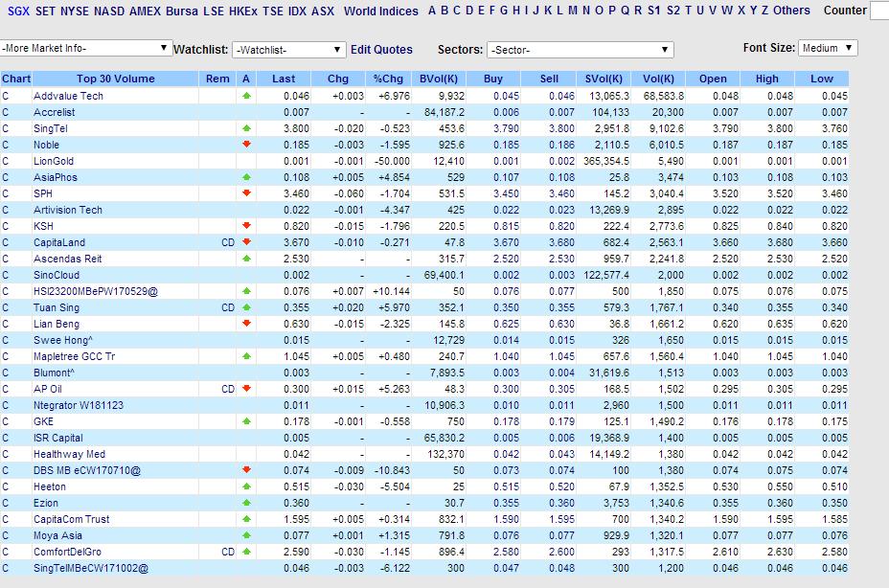Click the red down arrow in Lian Beng row
The image size is (889, 588).
246,324
